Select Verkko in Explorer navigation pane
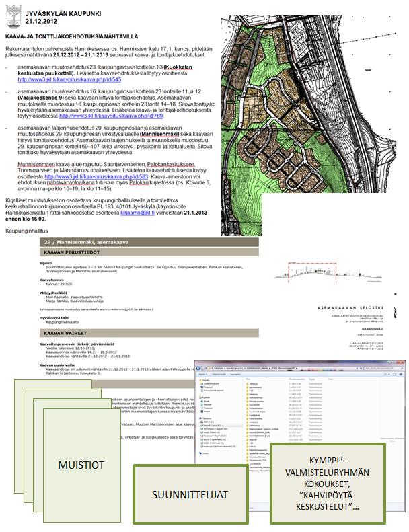 tap(205, 453)
